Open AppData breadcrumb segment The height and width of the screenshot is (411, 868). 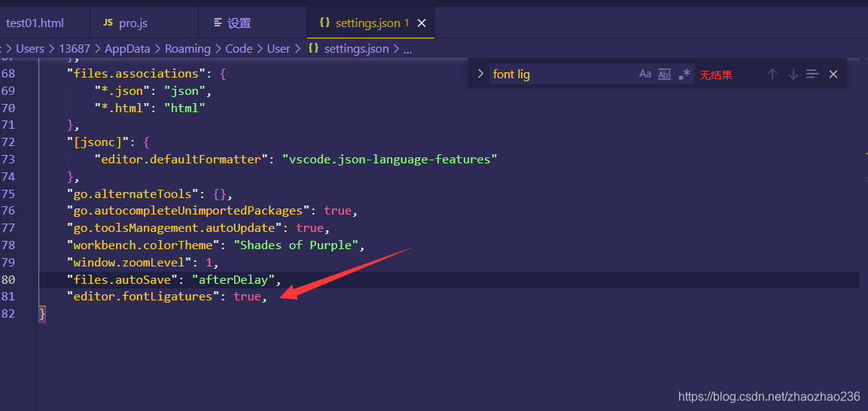pos(127,49)
